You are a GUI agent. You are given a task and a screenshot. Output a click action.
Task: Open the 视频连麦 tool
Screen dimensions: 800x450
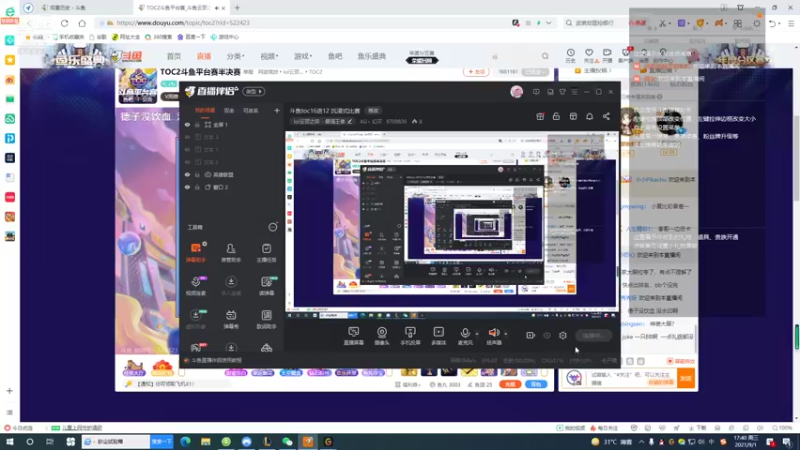[x=195, y=286]
